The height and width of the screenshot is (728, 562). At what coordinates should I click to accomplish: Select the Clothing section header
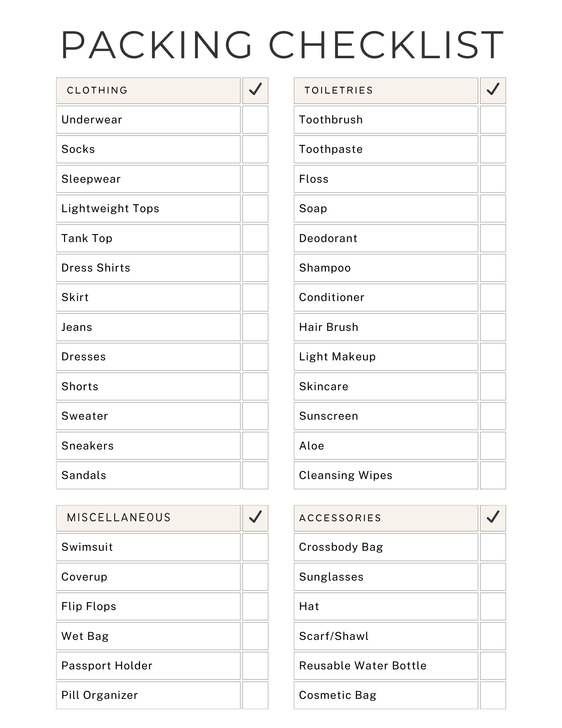pos(97,90)
